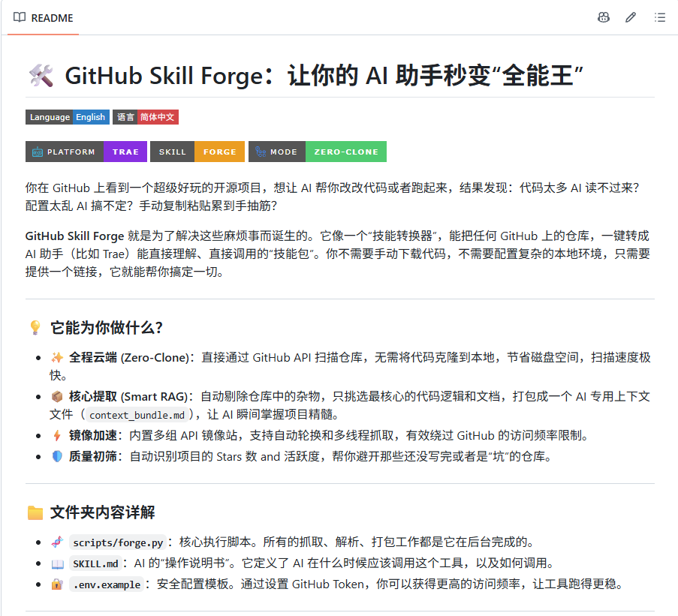Click the sparkles icon beside 全程云端
The height and width of the screenshot is (616, 678).
coord(57,358)
